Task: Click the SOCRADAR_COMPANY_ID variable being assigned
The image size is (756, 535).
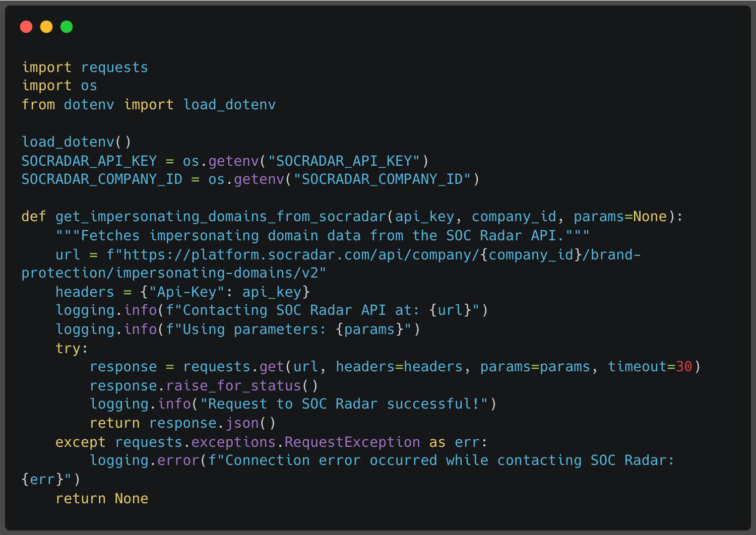Action: coord(101,179)
